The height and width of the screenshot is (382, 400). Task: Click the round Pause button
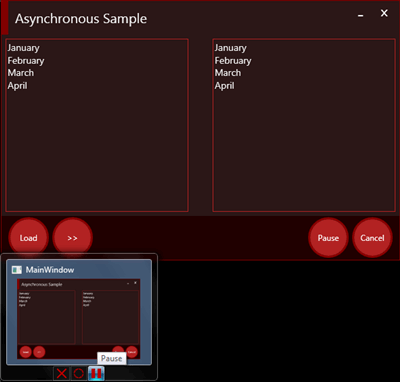tap(328, 238)
